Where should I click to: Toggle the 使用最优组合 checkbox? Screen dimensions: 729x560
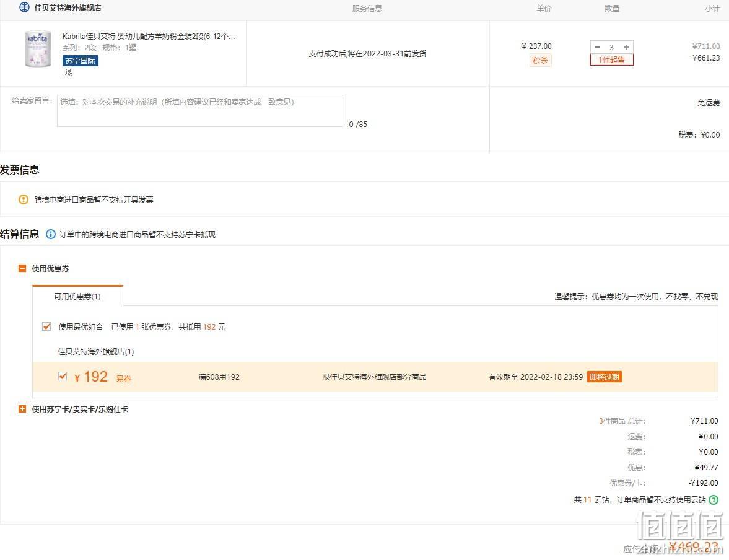(x=46, y=326)
